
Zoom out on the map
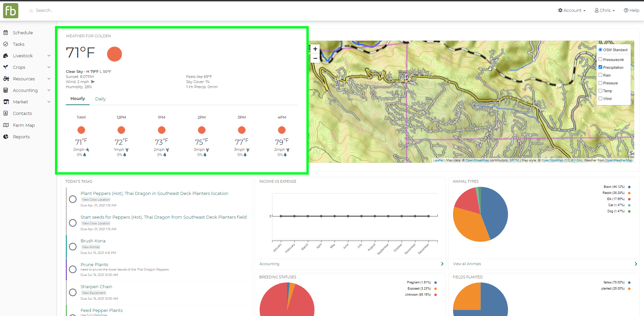coord(315,58)
